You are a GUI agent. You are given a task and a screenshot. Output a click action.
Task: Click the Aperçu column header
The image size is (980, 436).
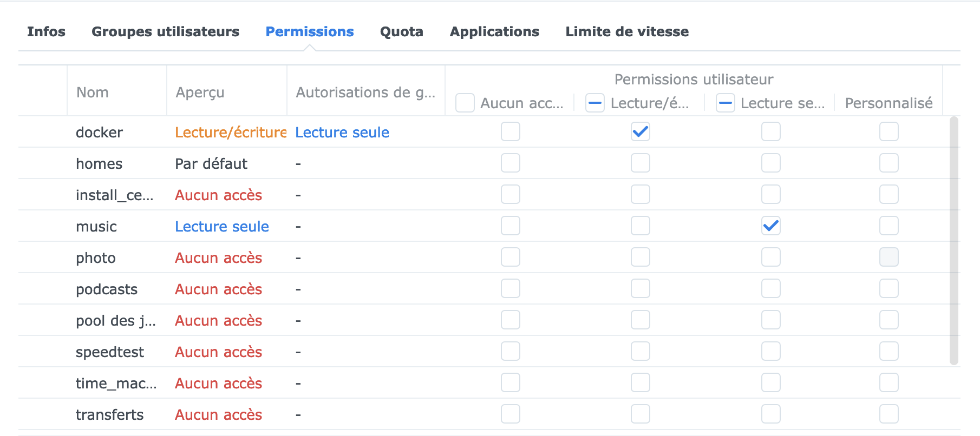click(200, 93)
